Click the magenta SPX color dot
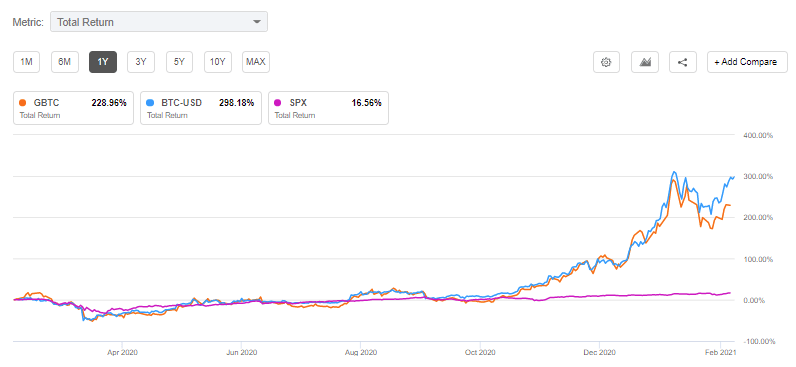Image resolution: width=796 pixels, height=367 pixels. (278, 103)
